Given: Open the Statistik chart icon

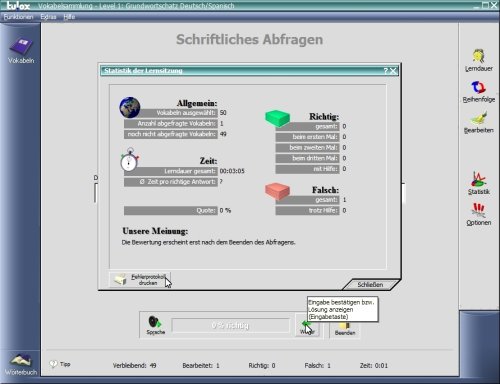Looking at the screenshot, I should (x=478, y=179).
